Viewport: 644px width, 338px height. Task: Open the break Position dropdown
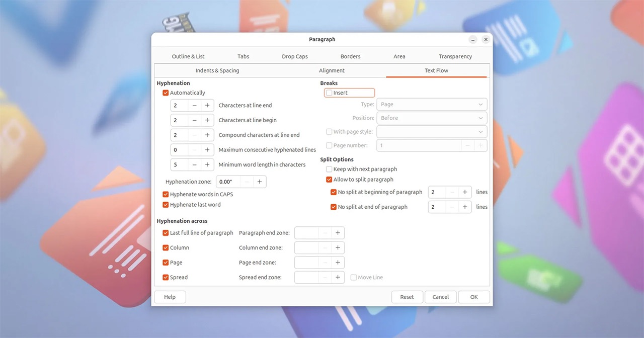432,118
